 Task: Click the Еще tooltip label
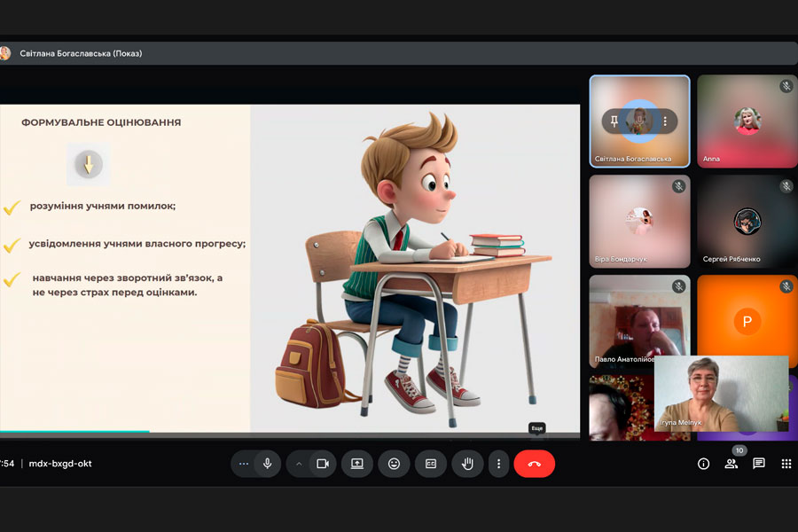point(537,428)
